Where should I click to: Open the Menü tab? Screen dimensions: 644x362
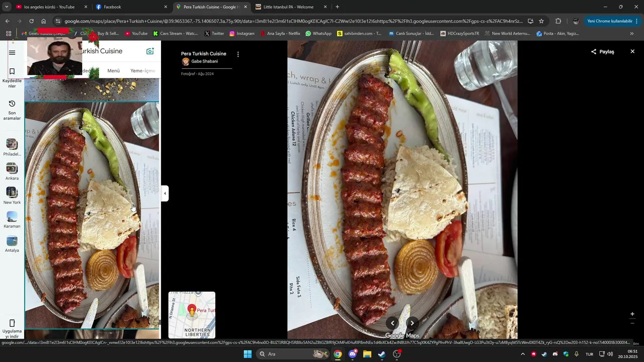coord(113,71)
